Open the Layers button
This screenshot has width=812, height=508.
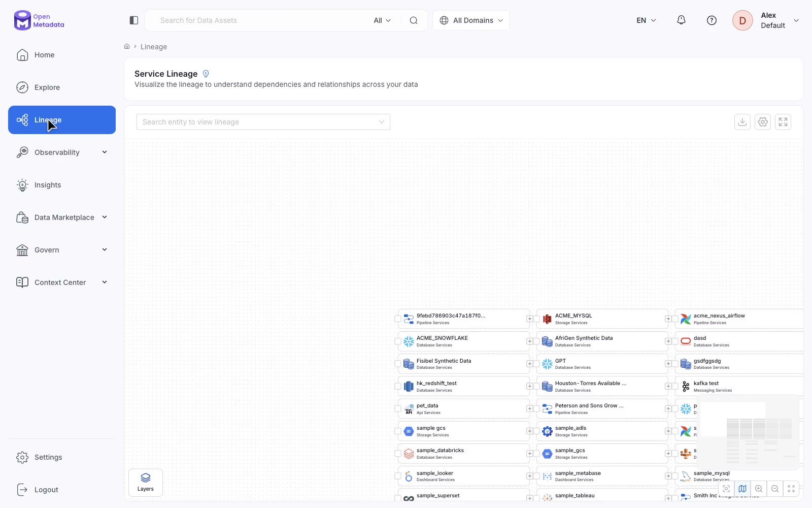coord(146,483)
